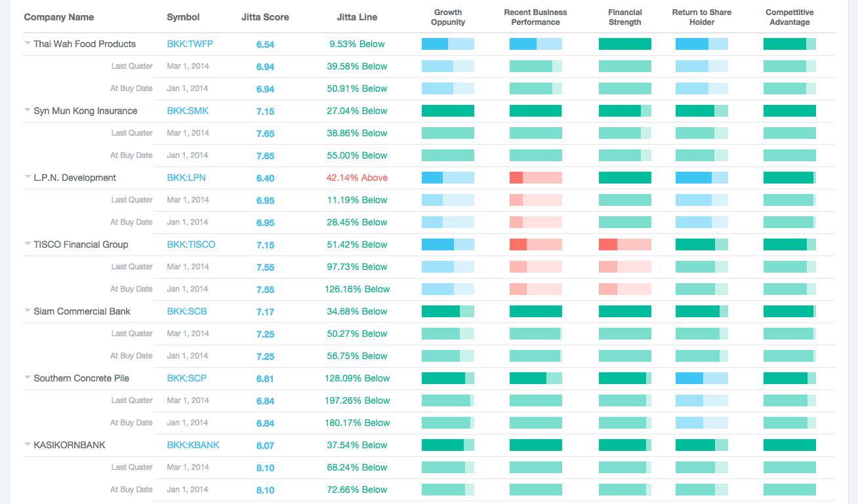
Task: Click the 126.16% Below Jitta Line value
Action: click(x=357, y=289)
